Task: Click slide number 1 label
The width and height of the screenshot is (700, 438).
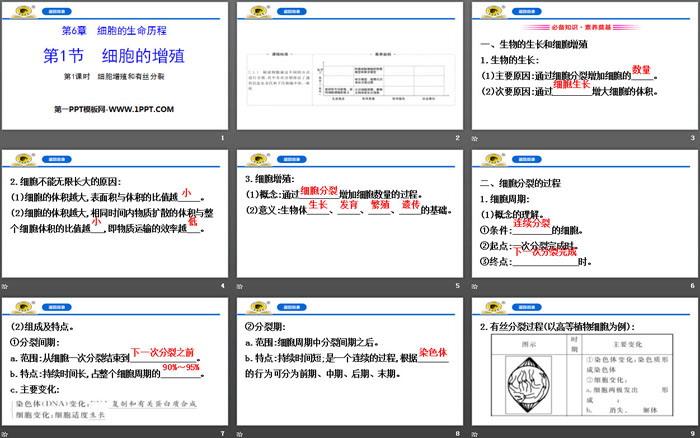Action: pos(222,138)
